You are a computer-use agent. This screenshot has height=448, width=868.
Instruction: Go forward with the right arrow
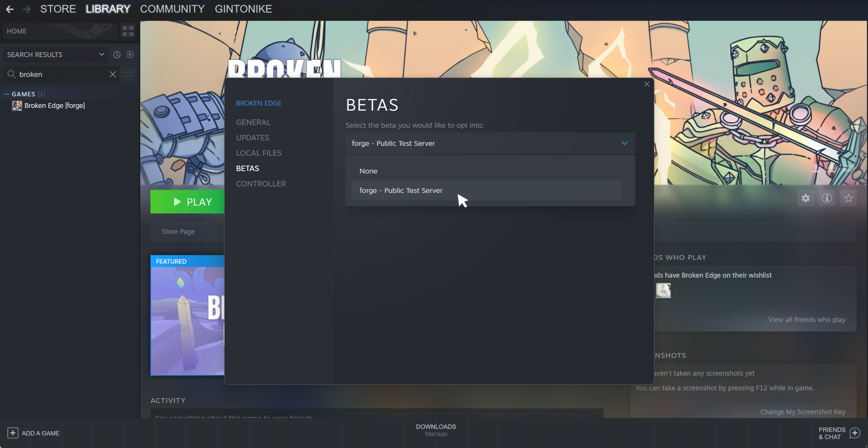coord(26,9)
